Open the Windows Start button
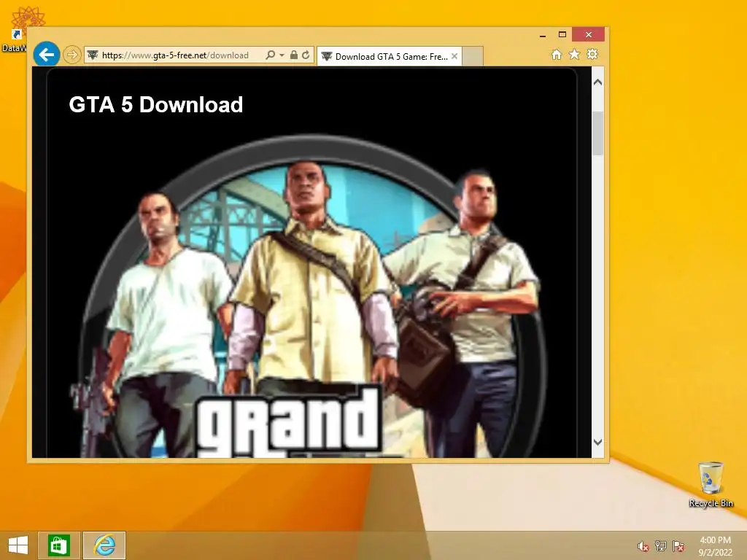 [x=18, y=545]
